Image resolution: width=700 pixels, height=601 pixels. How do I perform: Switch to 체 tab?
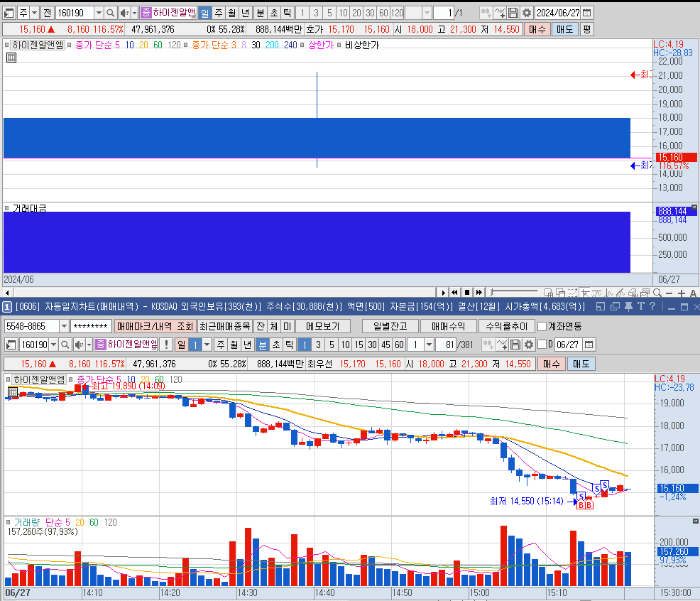pos(274,327)
